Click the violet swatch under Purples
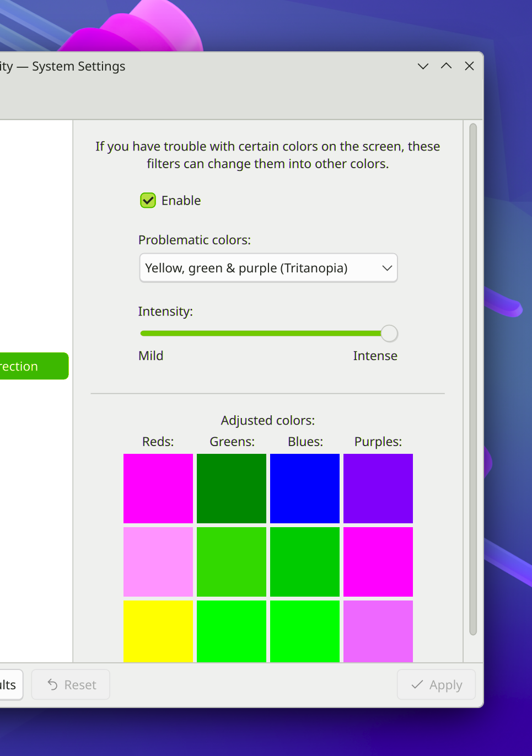This screenshot has width=532, height=756. tap(378, 489)
